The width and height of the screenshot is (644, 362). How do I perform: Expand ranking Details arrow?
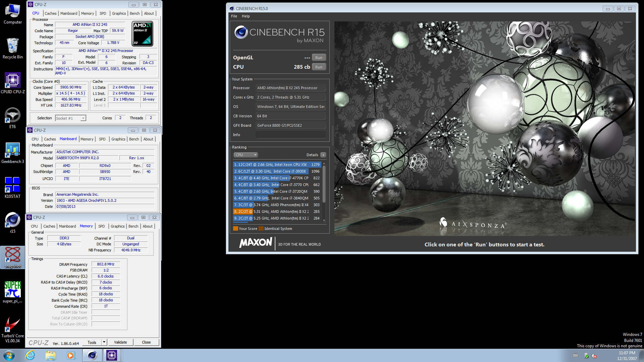[x=323, y=155]
